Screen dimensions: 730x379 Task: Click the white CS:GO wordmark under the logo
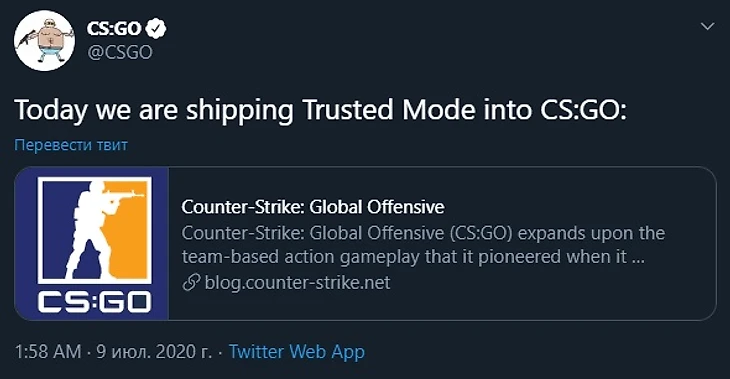coord(95,302)
